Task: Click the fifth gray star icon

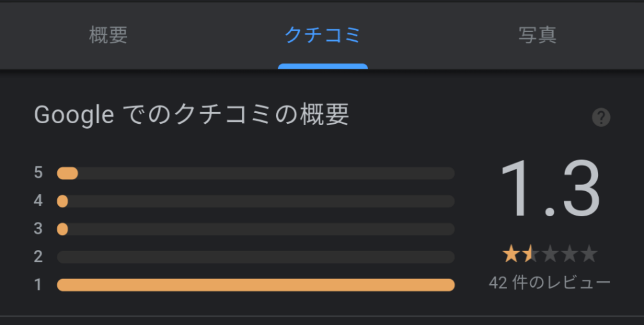Action: tap(589, 255)
